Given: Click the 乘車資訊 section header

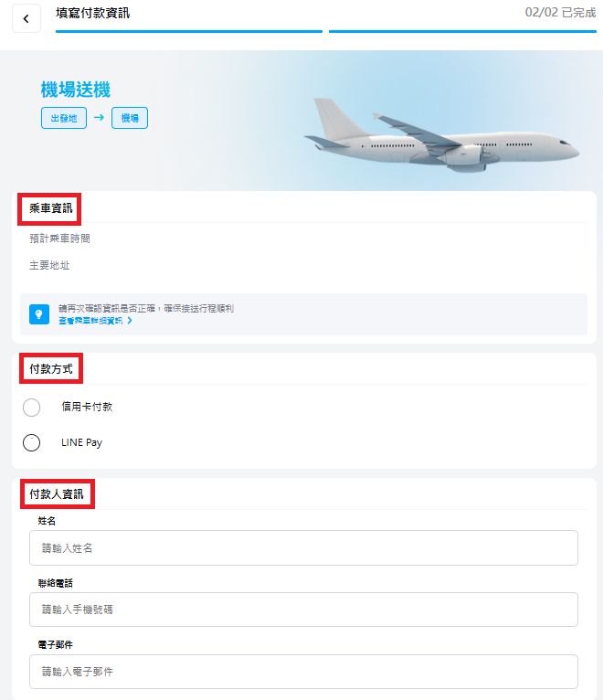Looking at the screenshot, I should (x=50, y=208).
